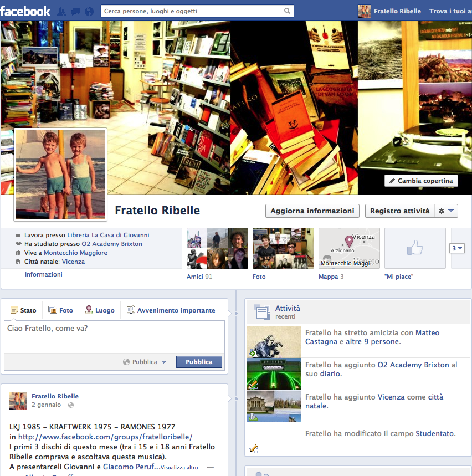This screenshot has width=472, height=476.
Task: Open the messages icon in header
Action: coord(75,11)
